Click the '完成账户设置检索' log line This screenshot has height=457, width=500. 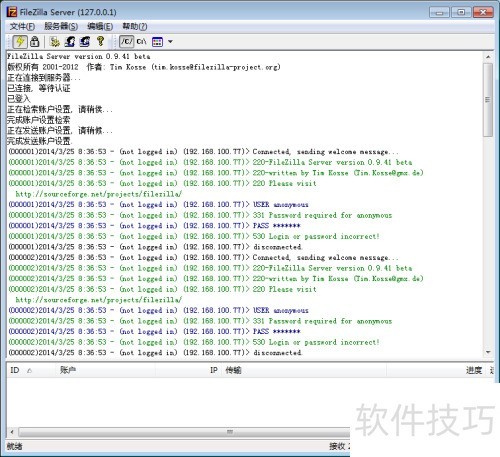click(x=39, y=120)
